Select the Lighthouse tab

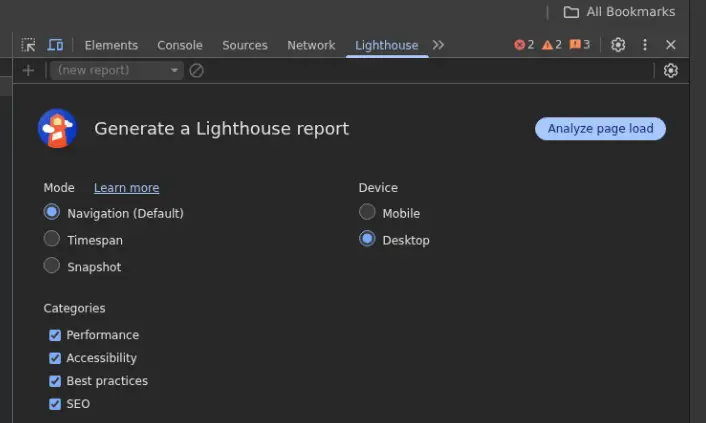(x=387, y=45)
